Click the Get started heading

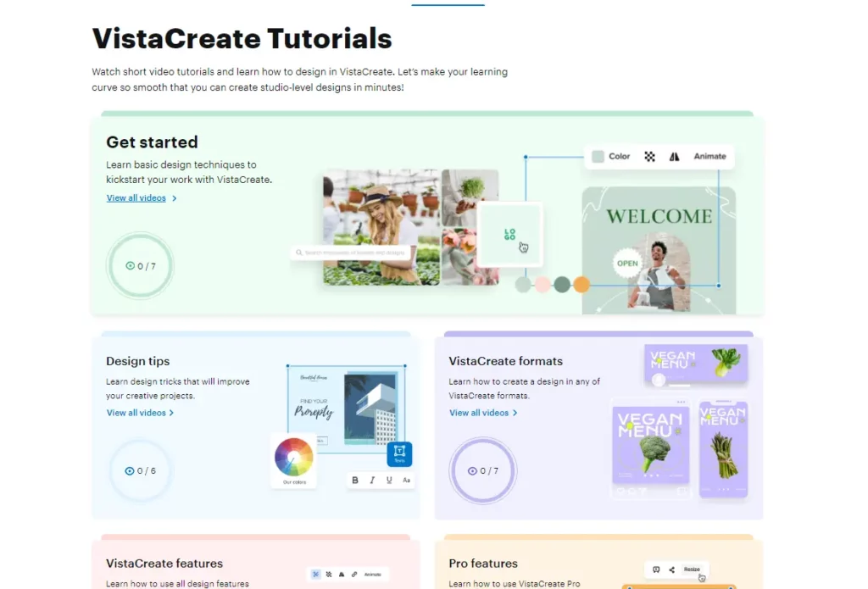(x=152, y=142)
